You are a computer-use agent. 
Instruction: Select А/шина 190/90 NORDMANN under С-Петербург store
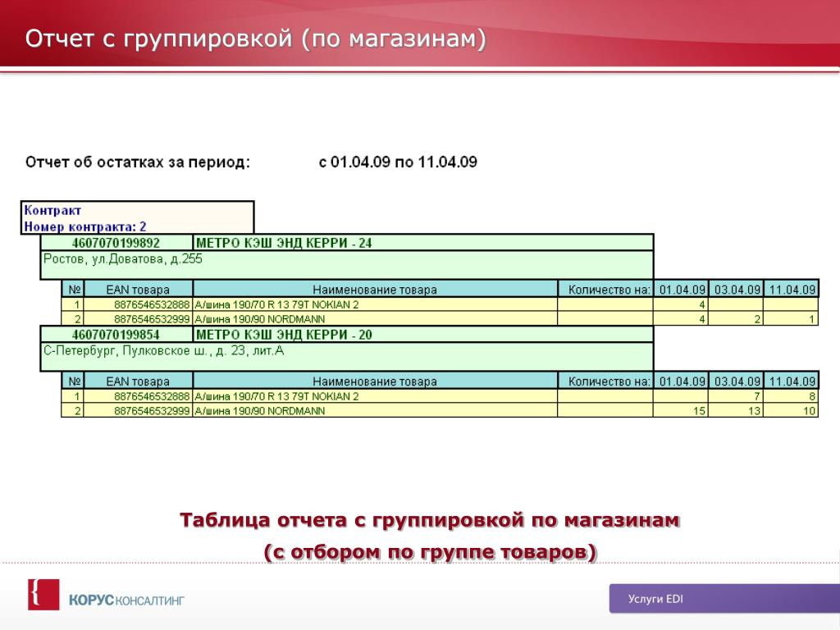[375, 410]
